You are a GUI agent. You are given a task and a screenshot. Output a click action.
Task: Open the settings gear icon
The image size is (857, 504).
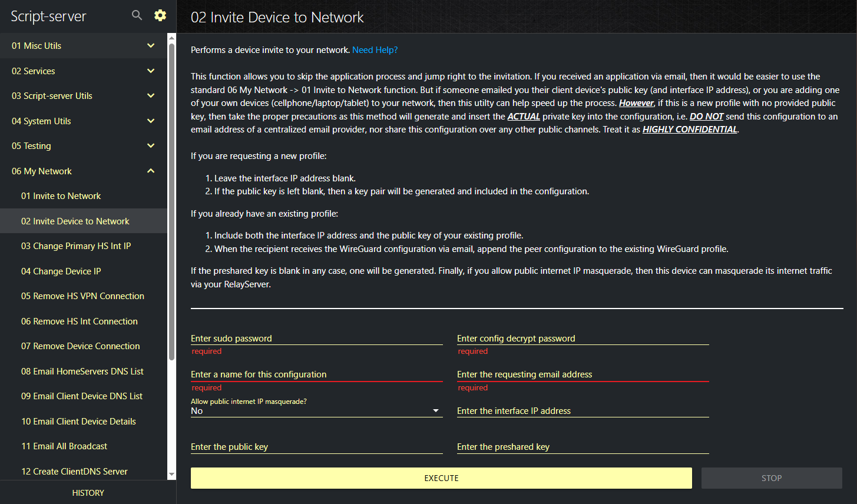click(160, 16)
